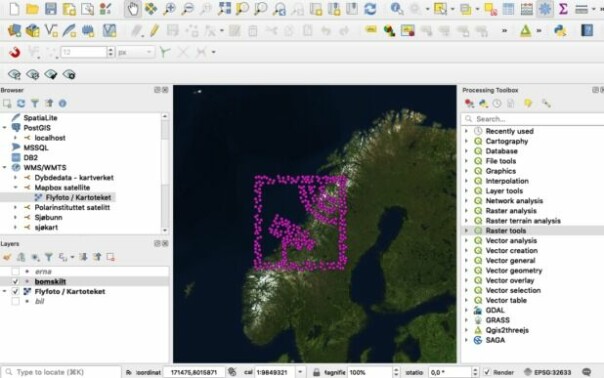Uncheck Flyfoto / Kartoteket layer checkbox
This screenshot has height=378, width=604.
[x=15, y=291]
